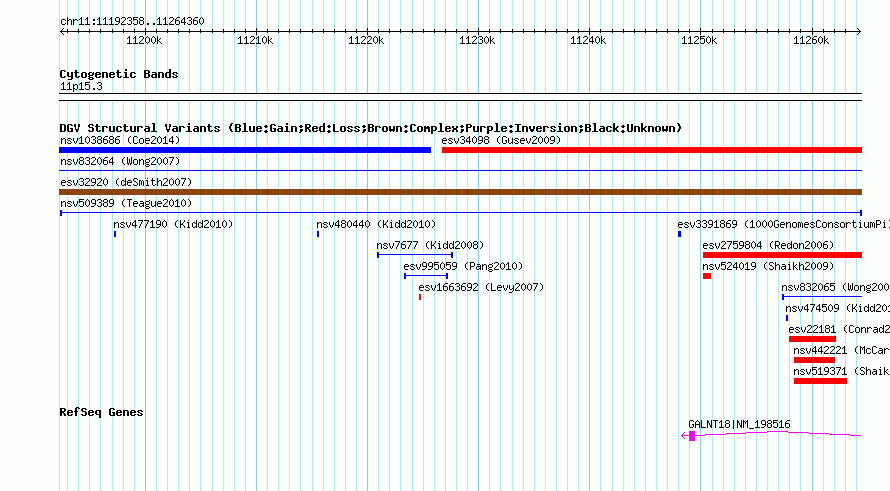Open the esv2759804 (Redon2006) label

pyautogui.click(x=769, y=245)
